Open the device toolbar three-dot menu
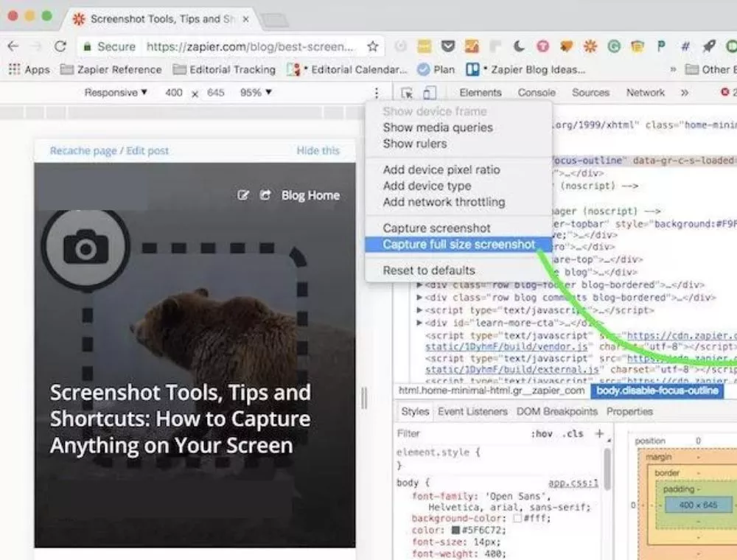 (377, 93)
